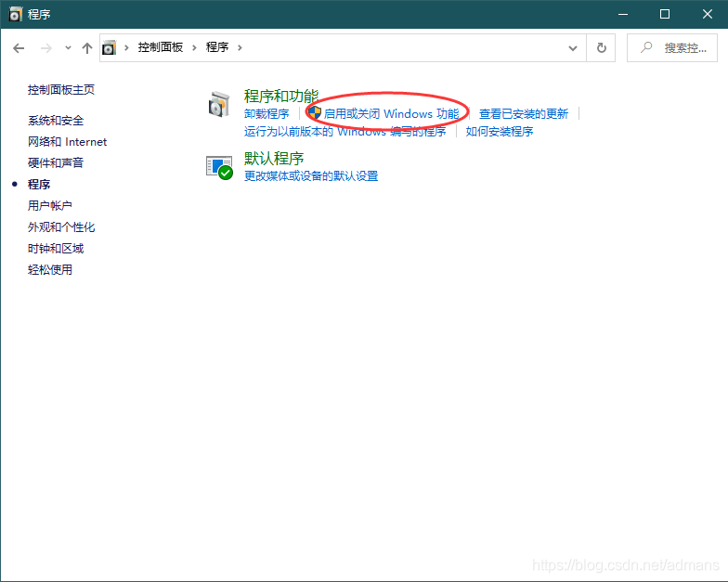Expand chevron before 控制面板 breadcrumb
The image size is (728, 582).
pos(126,47)
